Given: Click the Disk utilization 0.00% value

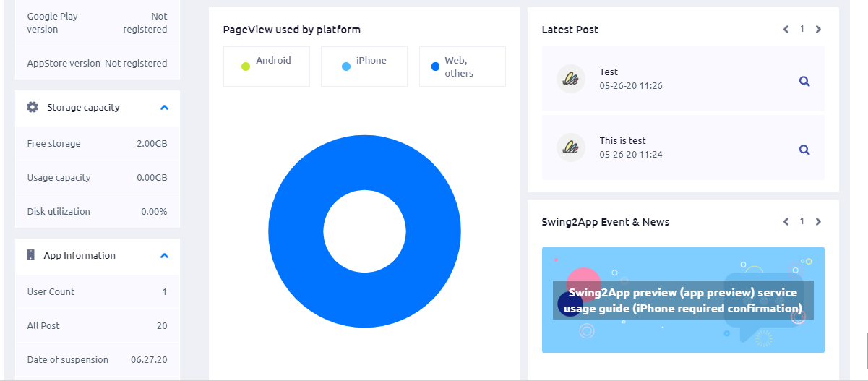Looking at the screenshot, I should (154, 212).
